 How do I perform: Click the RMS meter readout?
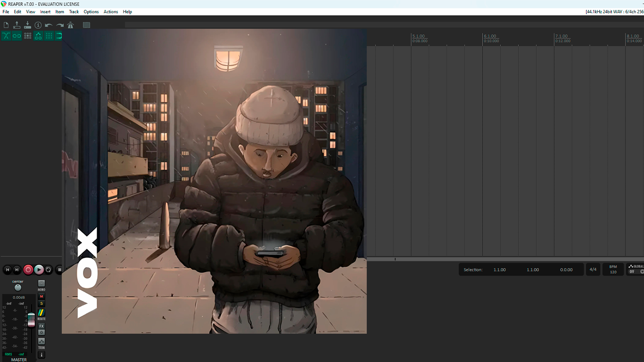(14, 354)
